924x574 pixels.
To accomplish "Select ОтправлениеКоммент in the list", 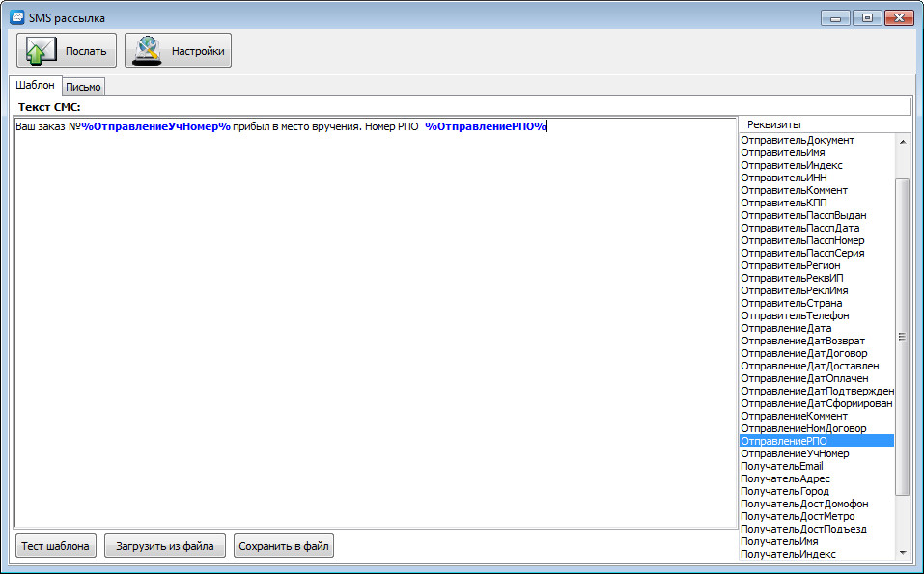I will pos(817,416).
